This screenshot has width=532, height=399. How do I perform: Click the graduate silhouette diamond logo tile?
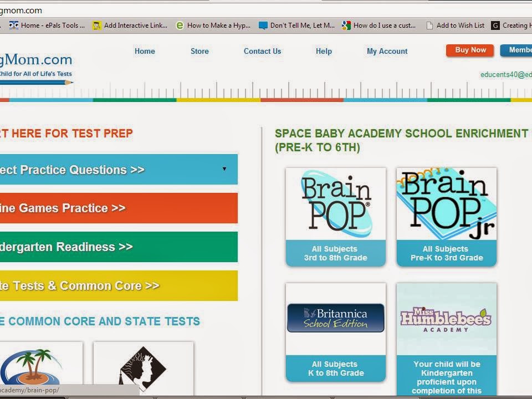tap(143, 369)
